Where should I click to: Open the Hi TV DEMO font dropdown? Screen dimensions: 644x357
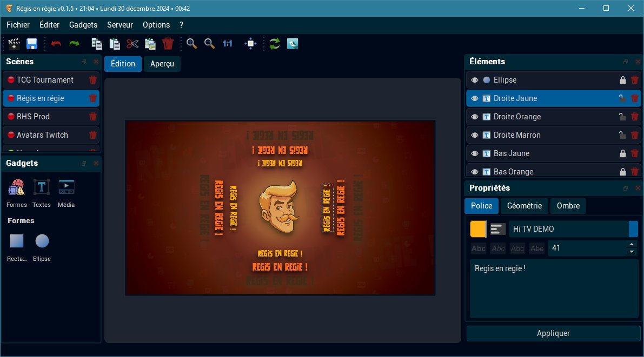tap(573, 229)
